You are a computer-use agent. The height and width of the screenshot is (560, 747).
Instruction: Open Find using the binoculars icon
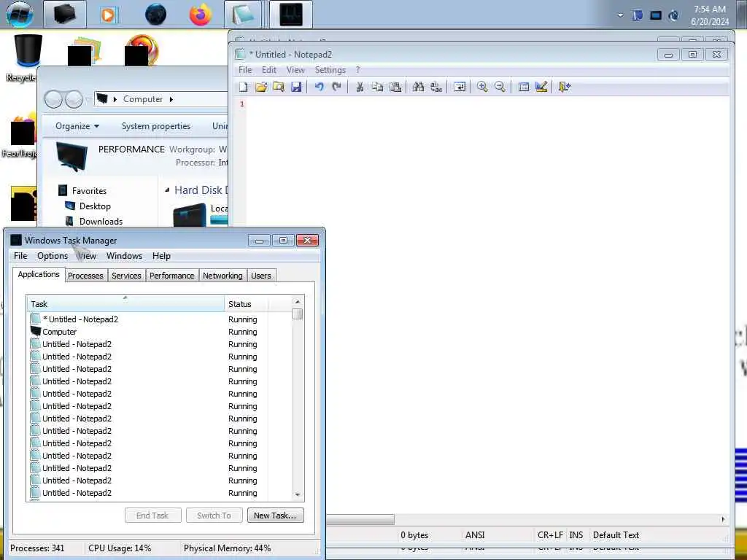pyautogui.click(x=418, y=87)
